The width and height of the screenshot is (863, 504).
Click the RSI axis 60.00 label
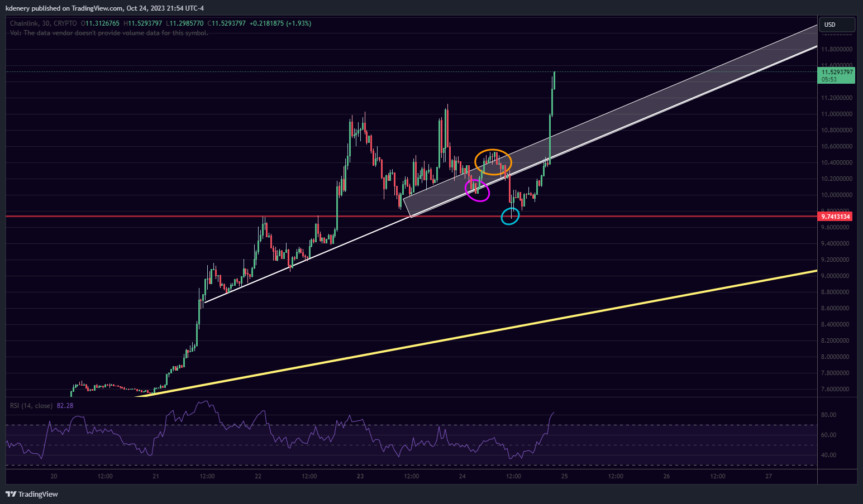click(829, 435)
